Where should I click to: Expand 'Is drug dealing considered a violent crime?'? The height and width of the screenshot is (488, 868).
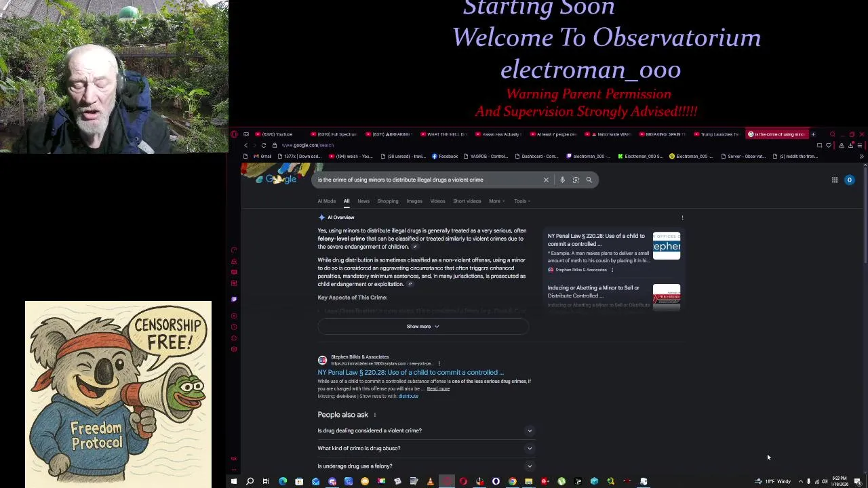pos(425,430)
